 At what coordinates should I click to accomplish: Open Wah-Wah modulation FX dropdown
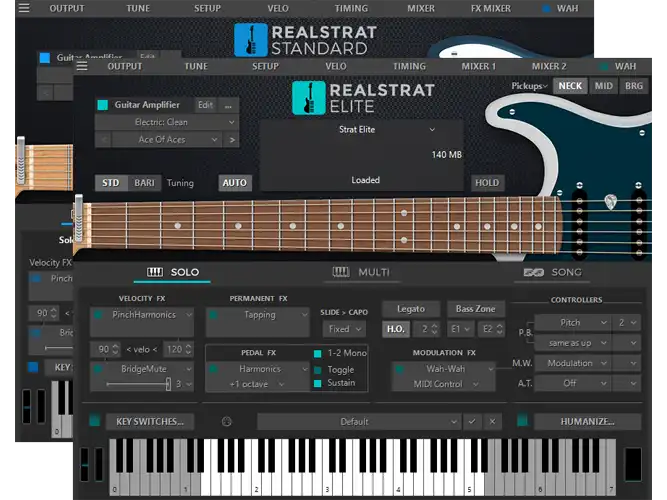coord(446,369)
